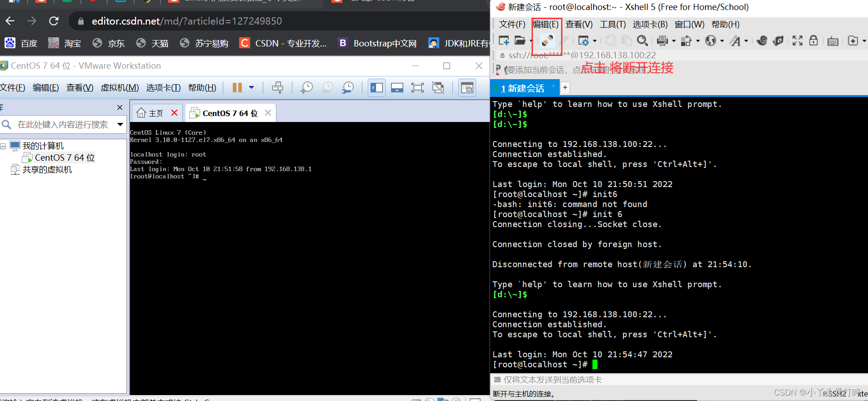The image size is (868, 401).
Task: Open the Xshell 工具(T) menu
Action: point(612,24)
